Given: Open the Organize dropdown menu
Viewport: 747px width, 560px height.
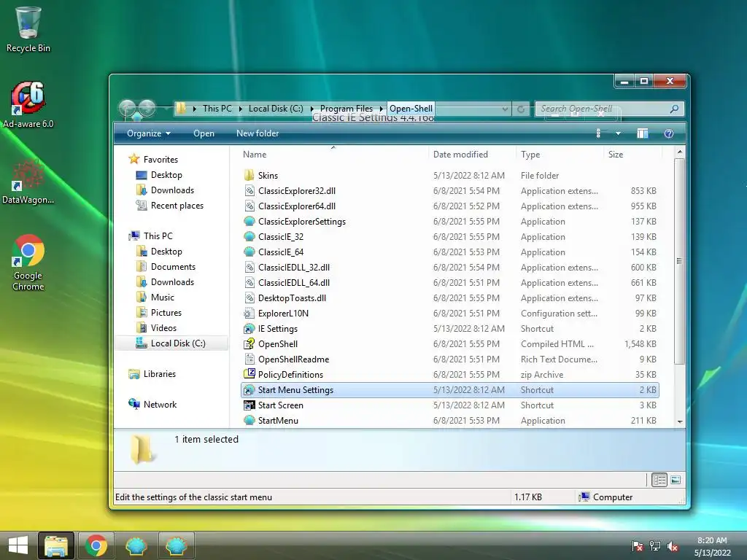Looking at the screenshot, I should pyautogui.click(x=148, y=133).
